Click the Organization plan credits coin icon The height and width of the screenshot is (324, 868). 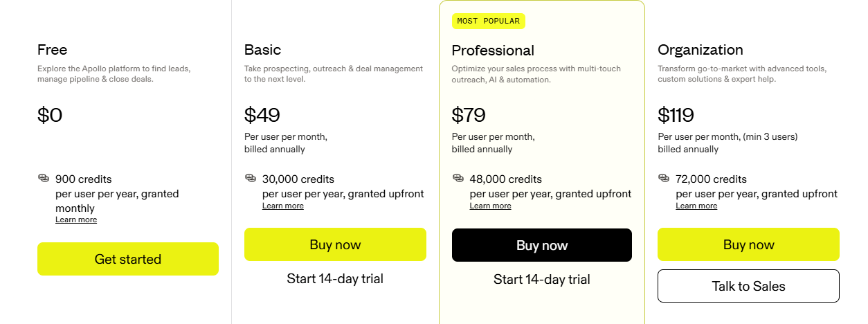tap(664, 179)
